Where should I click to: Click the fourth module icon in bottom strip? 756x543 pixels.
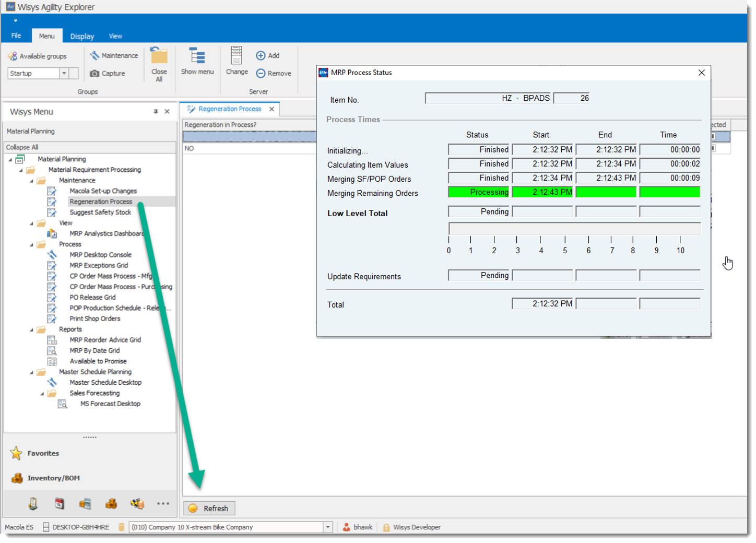111,503
